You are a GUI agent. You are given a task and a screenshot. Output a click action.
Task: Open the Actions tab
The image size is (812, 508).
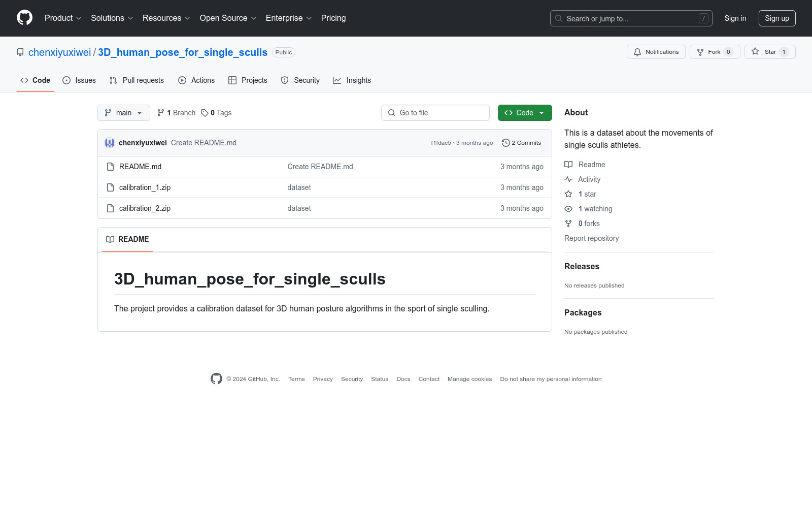point(196,80)
